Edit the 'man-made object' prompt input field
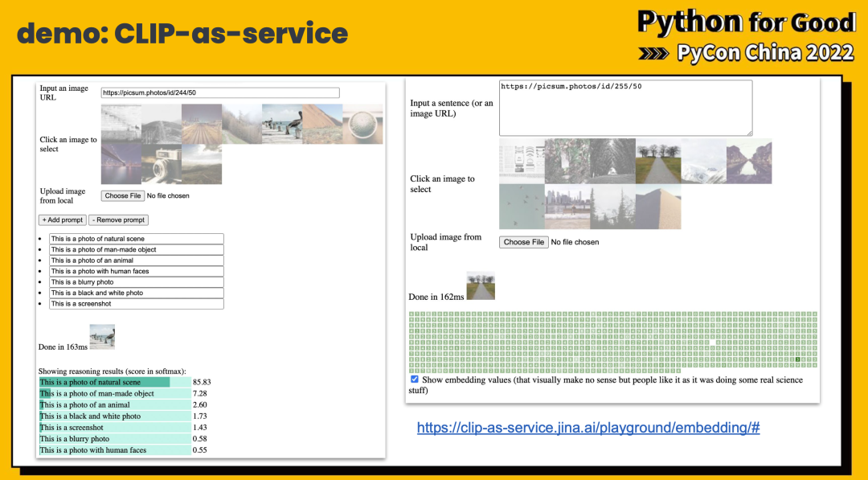868x480 pixels. click(x=136, y=250)
